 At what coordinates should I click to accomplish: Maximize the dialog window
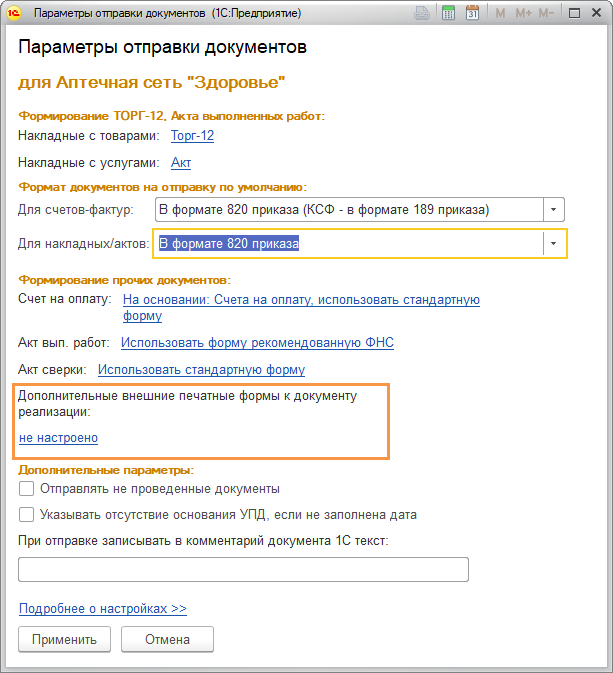[x=574, y=13]
